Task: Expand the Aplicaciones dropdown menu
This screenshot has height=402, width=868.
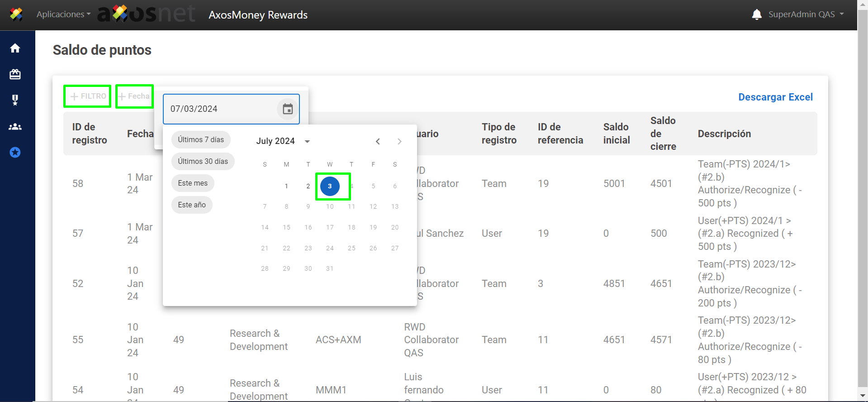Action: click(63, 14)
